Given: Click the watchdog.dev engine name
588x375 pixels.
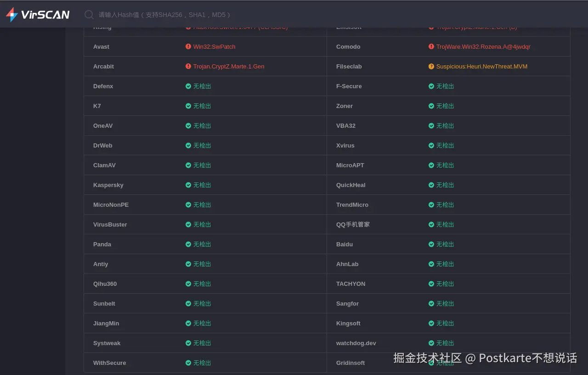Looking at the screenshot, I should coord(356,343).
